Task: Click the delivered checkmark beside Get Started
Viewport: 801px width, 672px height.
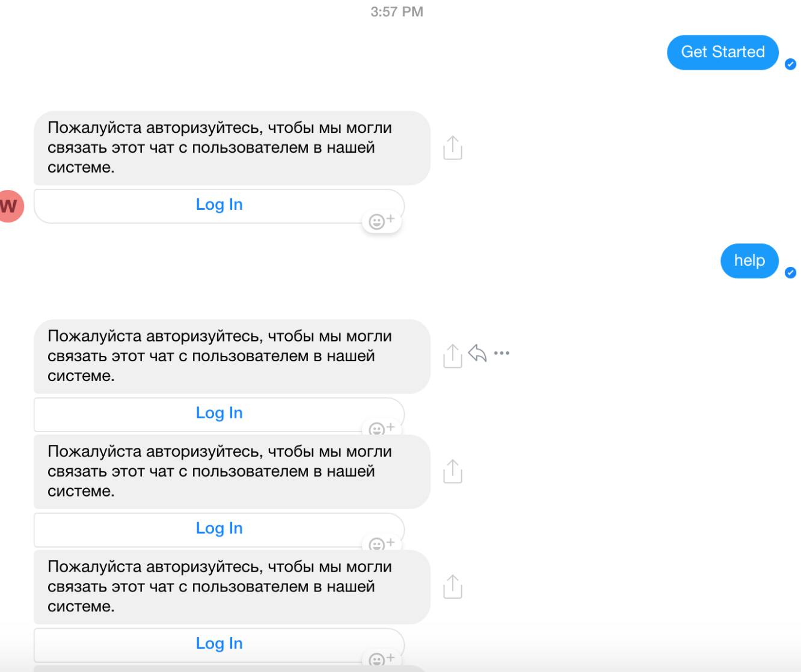Action: tap(791, 64)
